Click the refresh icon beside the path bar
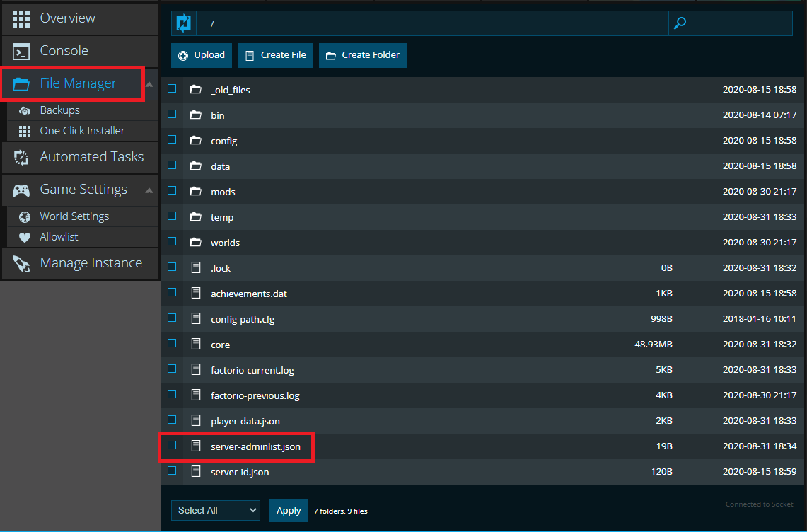This screenshot has height=532, width=807. click(x=184, y=23)
